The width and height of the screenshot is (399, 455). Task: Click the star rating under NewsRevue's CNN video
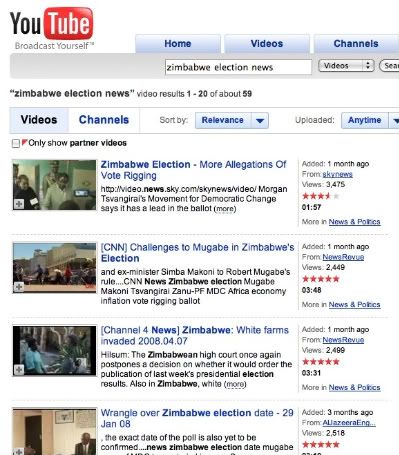click(x=320, y=279)
